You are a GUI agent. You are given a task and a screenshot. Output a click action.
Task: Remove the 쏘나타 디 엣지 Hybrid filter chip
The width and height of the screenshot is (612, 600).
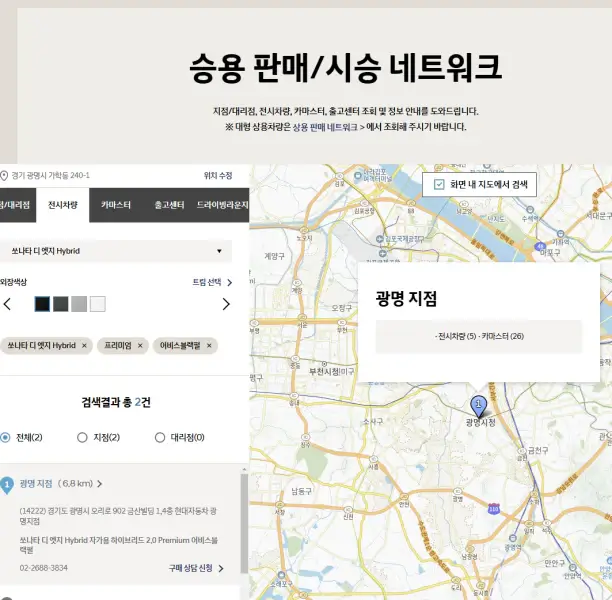coord(84,346)
